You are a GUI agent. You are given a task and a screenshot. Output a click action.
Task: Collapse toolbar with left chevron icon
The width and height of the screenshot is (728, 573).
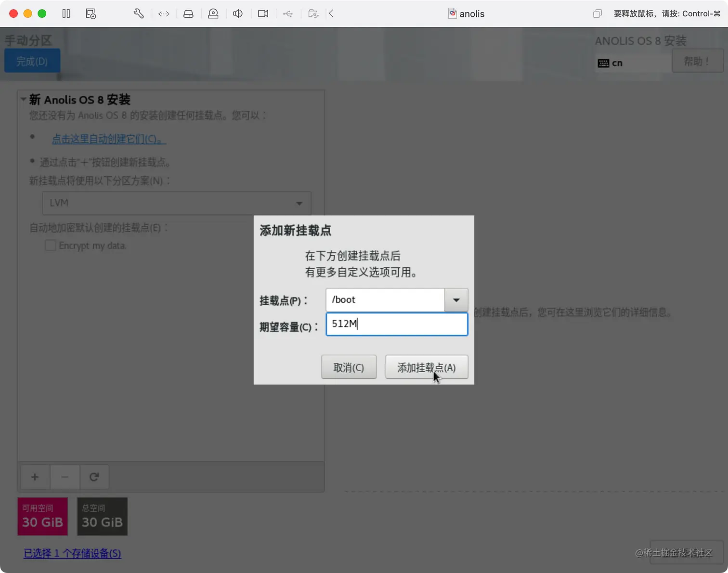click(331, 13)
